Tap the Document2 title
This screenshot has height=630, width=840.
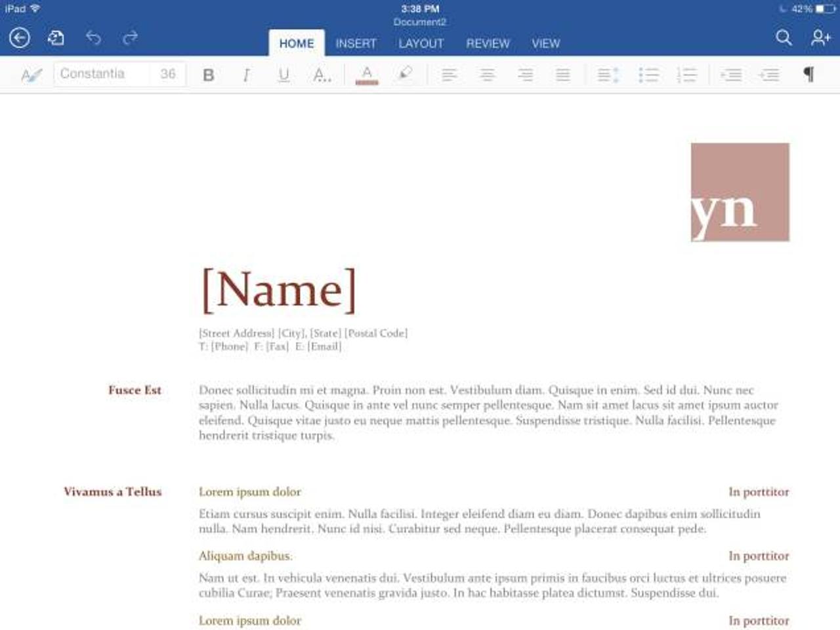click(x=420, y=22)
